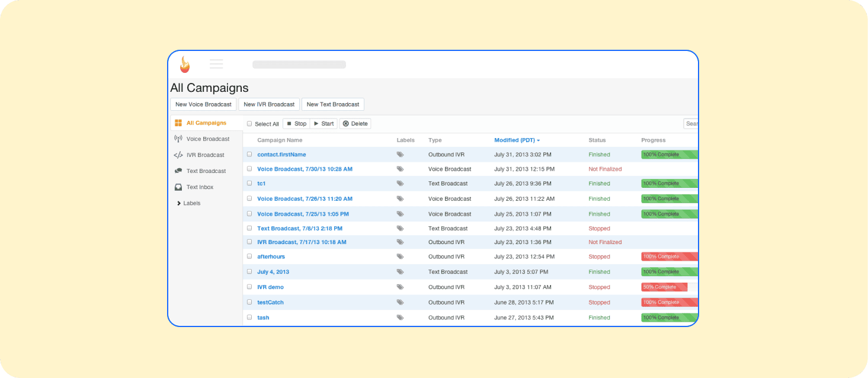Click the IVR Broadcast code icon

pos(178,155)
